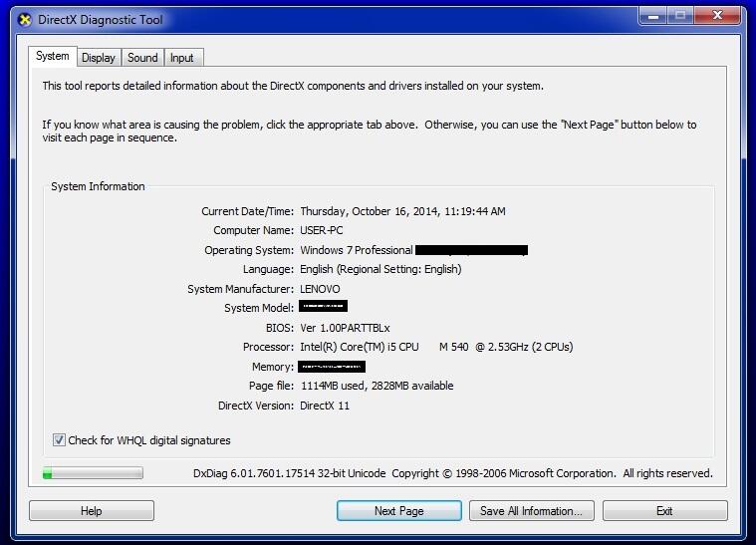Screen dimensions: 756x545
Task: Click the System Model label
Action: (x=259, y=308)
